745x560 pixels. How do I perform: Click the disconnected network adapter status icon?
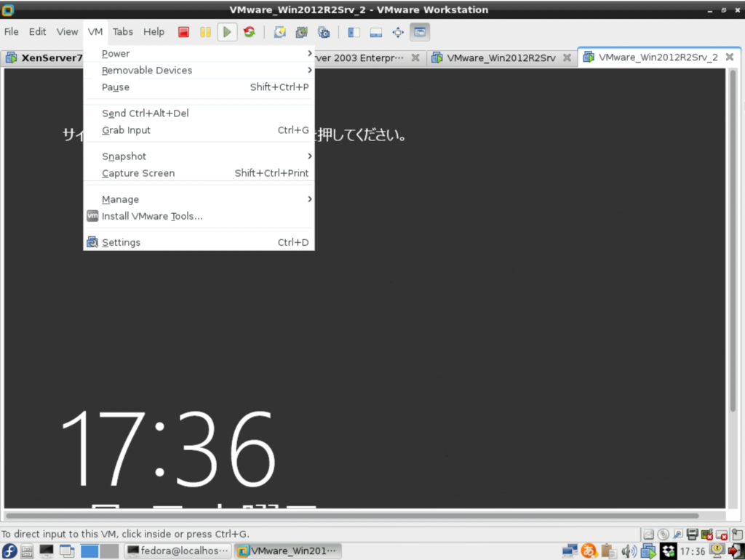pos(707,535)
